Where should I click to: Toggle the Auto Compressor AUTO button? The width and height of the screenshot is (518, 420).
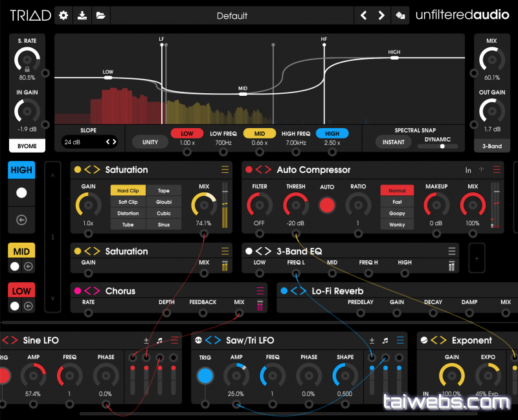click(328, 206)
